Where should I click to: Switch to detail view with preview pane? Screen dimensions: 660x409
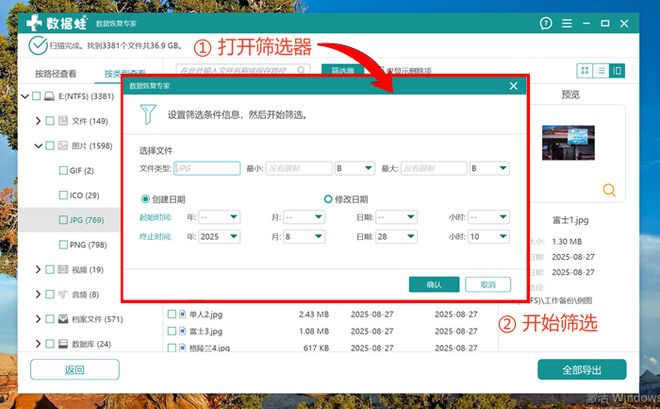pos(616,70)
